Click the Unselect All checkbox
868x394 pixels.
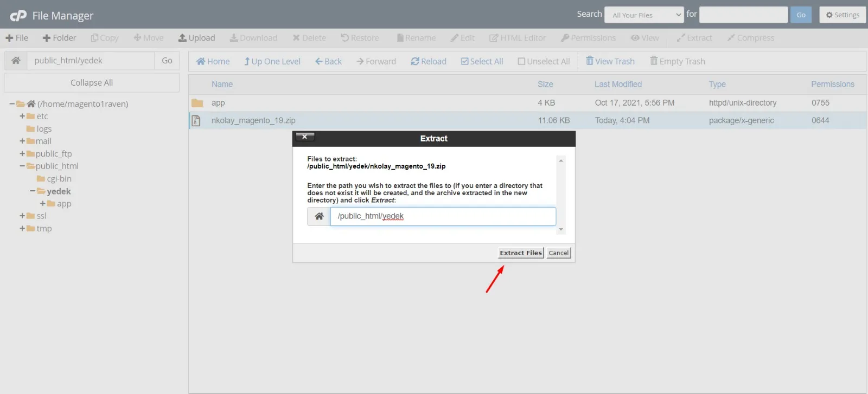tap(521, 61)
